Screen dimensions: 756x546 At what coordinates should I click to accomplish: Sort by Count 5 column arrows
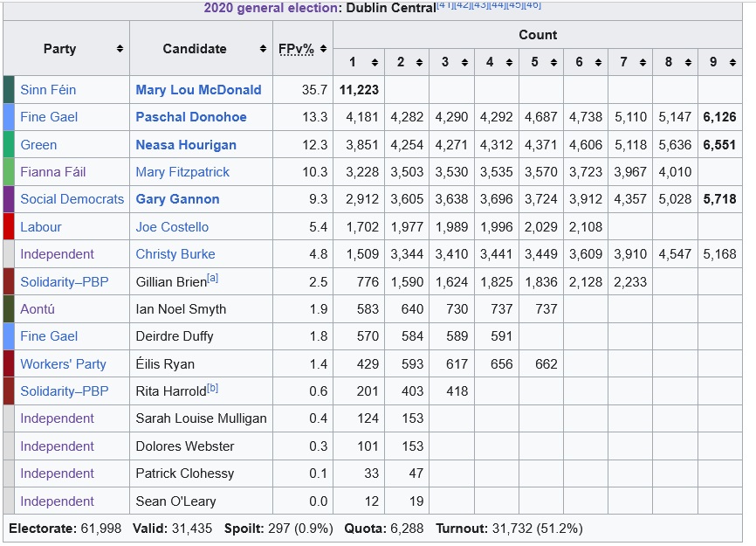[x=553, y=62]
